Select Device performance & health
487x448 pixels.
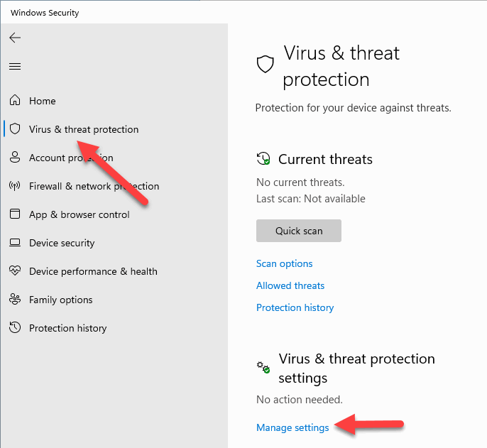93,271
